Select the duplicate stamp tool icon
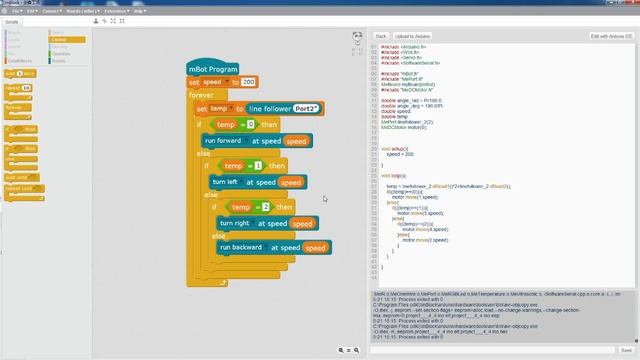The height and width of the screenshot is (360, 640). 96,21
